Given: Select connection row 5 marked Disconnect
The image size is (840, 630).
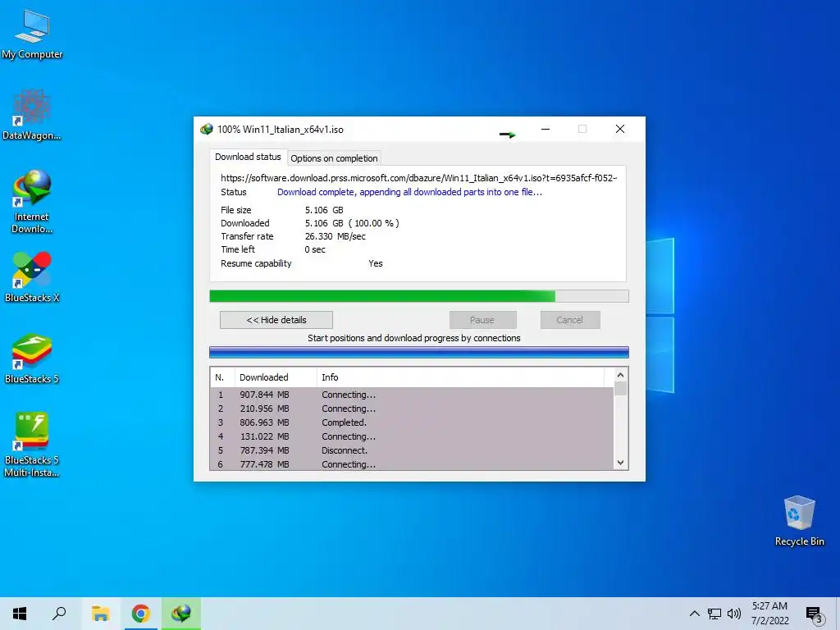Looking at the screenshot, I should click(412, 450).
